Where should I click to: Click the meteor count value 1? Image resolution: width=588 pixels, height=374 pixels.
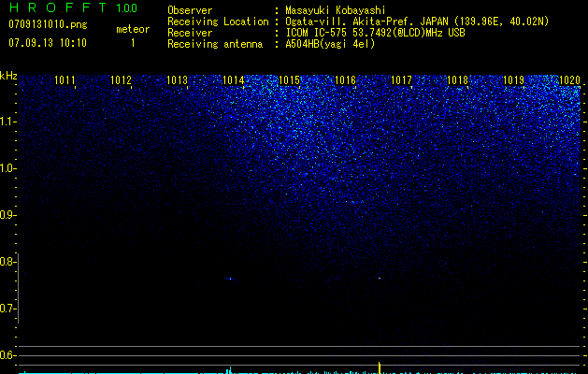pos(133,43)
